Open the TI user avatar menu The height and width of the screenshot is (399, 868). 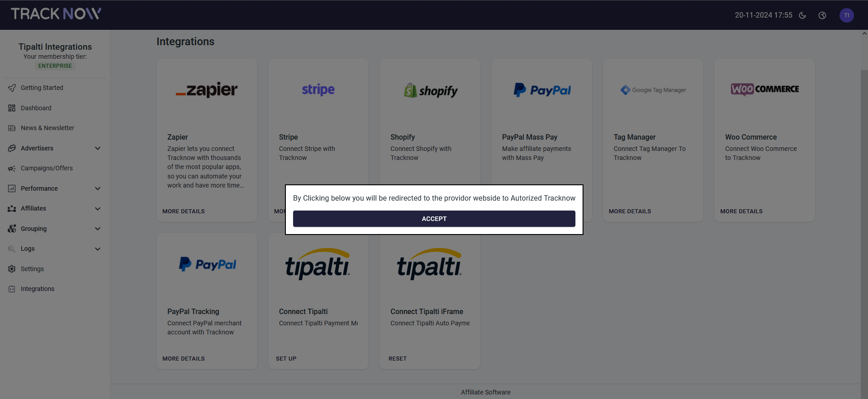pyautogui.click(x=846, y=15)
